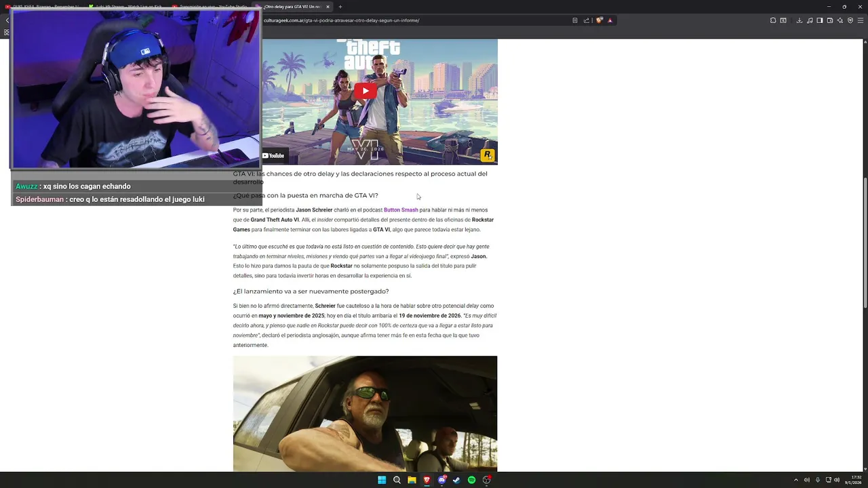Click the YouTube logo on the embedded video
This screenshot has width=868, height=488.
pos(273,155)
